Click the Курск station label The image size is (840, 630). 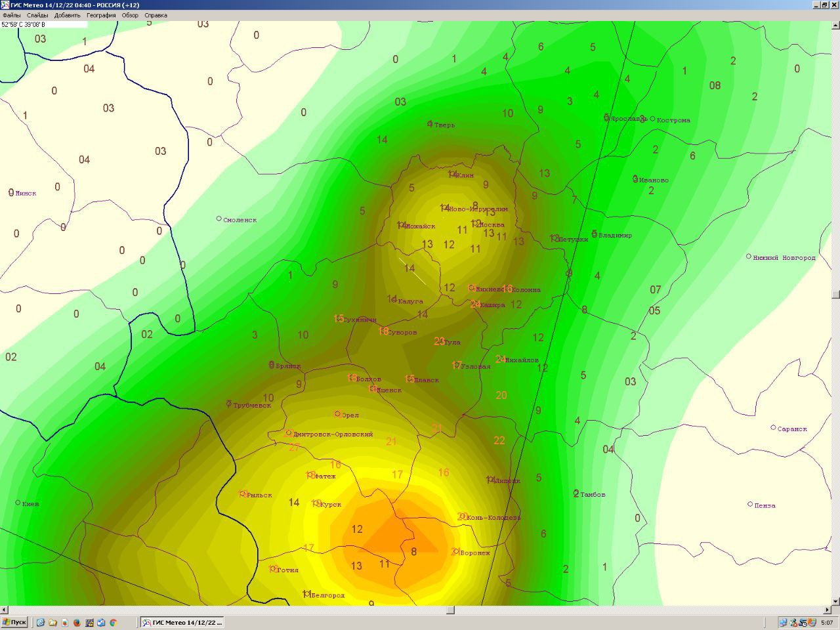(x=331, y=505)
